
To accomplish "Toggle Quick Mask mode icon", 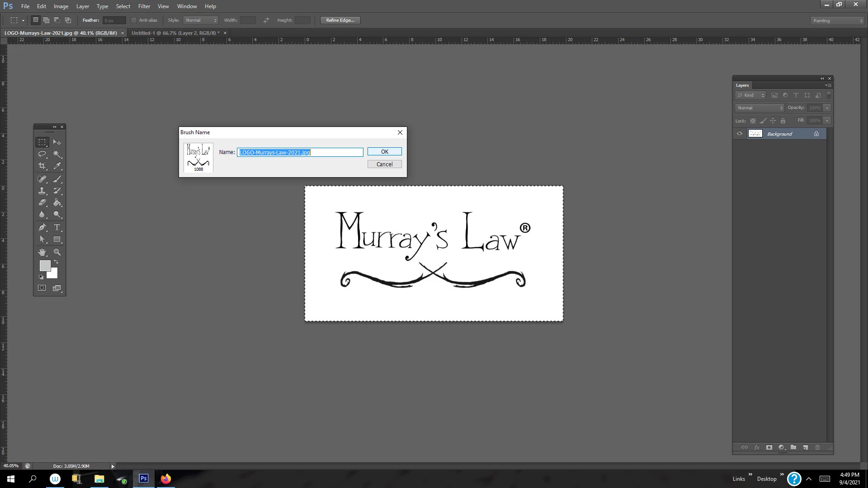I will pos(42,288).
